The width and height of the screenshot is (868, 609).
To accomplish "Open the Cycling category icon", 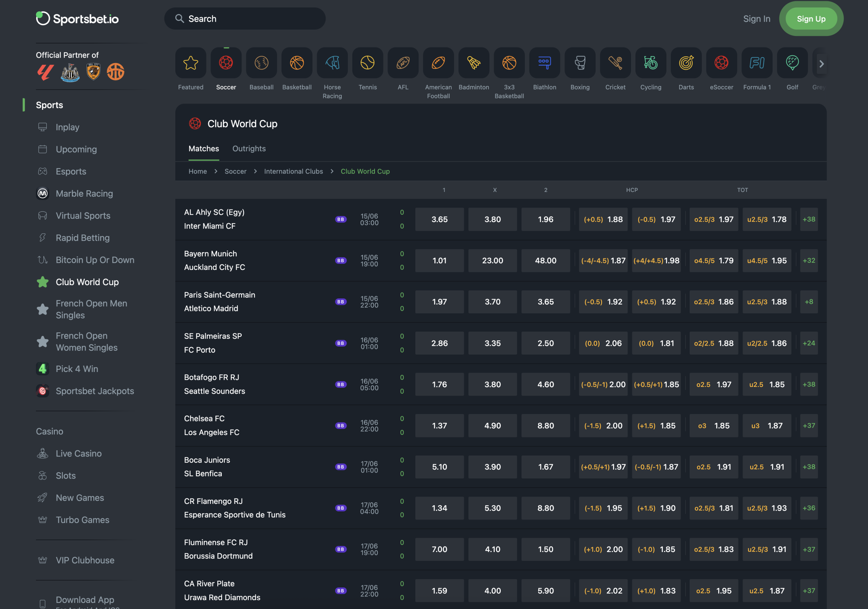I will pyautogui.click(x=651, y=63).
